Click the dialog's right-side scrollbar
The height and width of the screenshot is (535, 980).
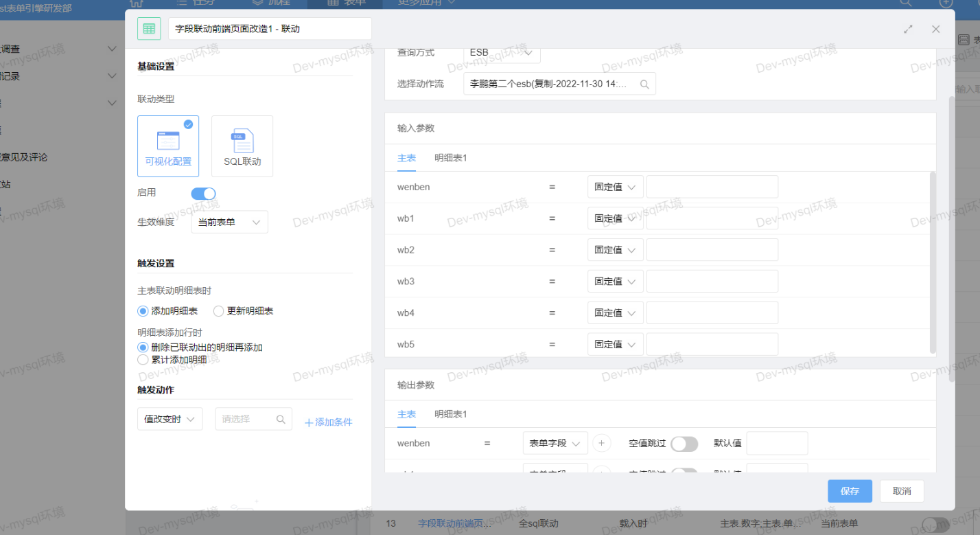pyautogui.click(x=951, y=239)
